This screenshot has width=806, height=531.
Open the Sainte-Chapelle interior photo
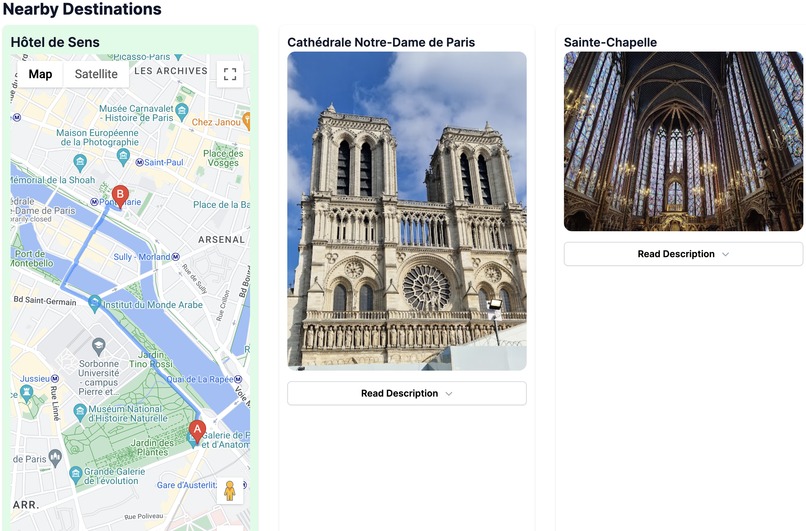click(683, 141)
